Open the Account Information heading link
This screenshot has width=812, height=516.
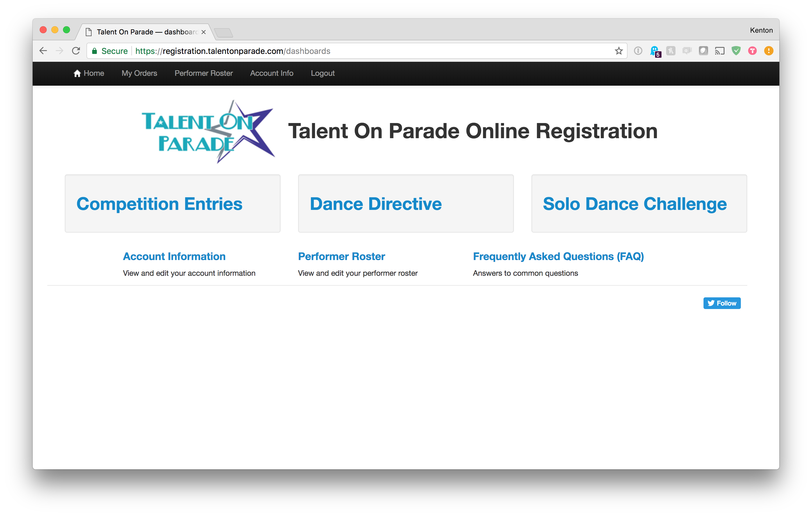174,256
